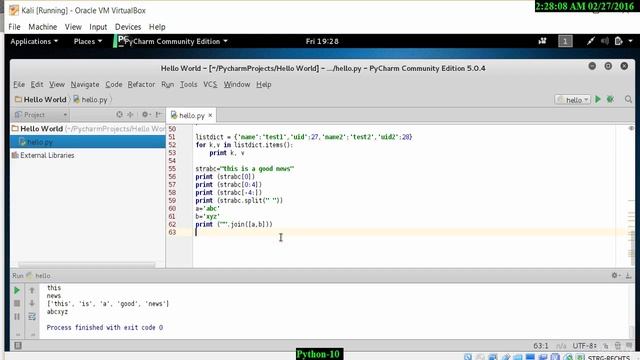Open the VCS menu

[210, 84]
